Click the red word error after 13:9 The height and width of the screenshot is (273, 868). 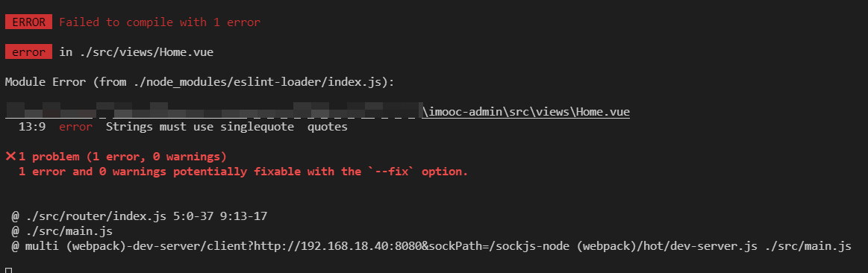[x=76, y=127]
